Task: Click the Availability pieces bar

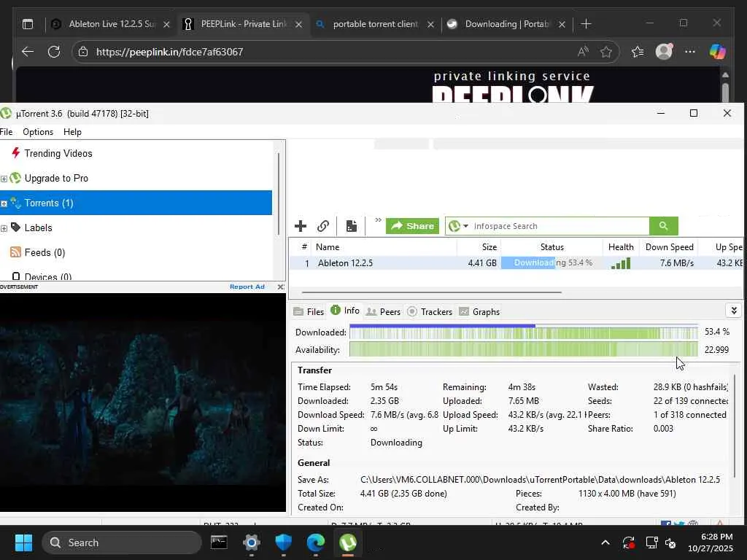Action: coord(524,349)
